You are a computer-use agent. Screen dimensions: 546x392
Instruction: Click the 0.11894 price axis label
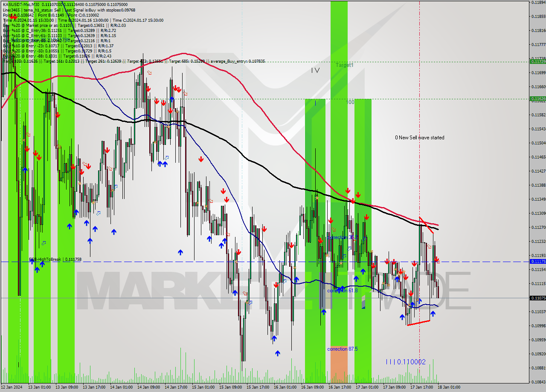(x=538, y=3)
